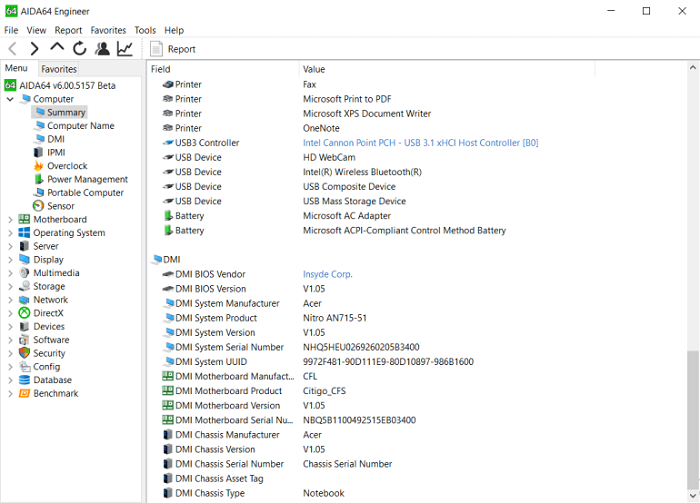Viewport: 700px width, 503px height.
Task: Select the DMI Chassis Type row
Action: click(253, 494)
